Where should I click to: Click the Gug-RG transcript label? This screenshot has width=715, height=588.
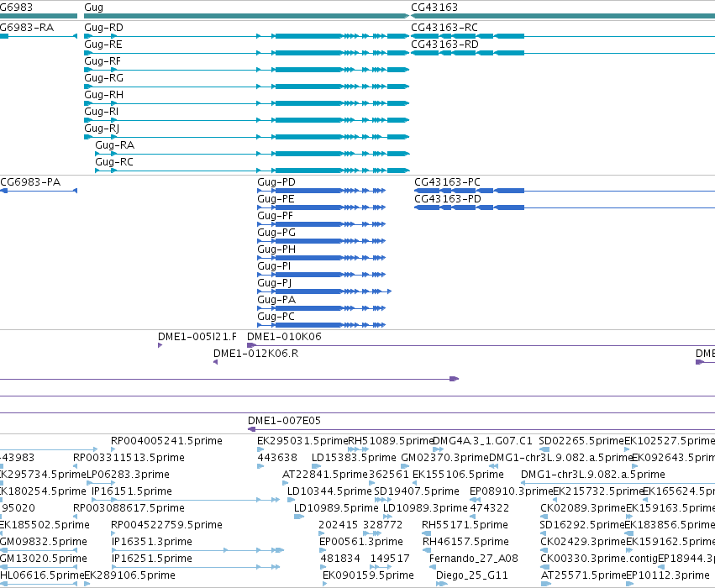point(103,78)
